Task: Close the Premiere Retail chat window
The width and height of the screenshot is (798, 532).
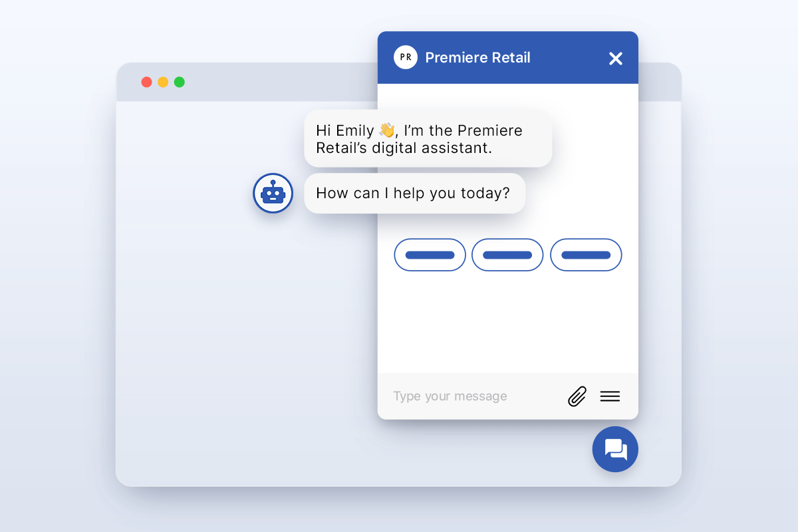Action: click(x=615, y=59)
